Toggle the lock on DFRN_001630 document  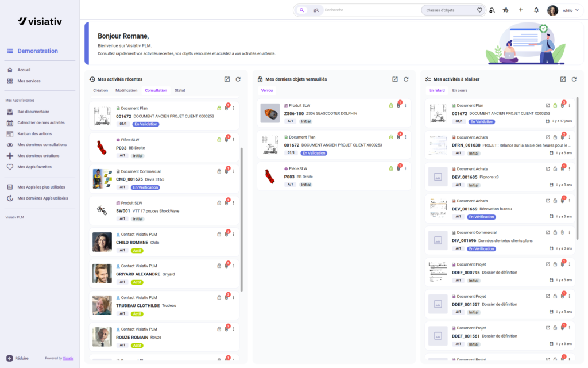coord(555,137)
